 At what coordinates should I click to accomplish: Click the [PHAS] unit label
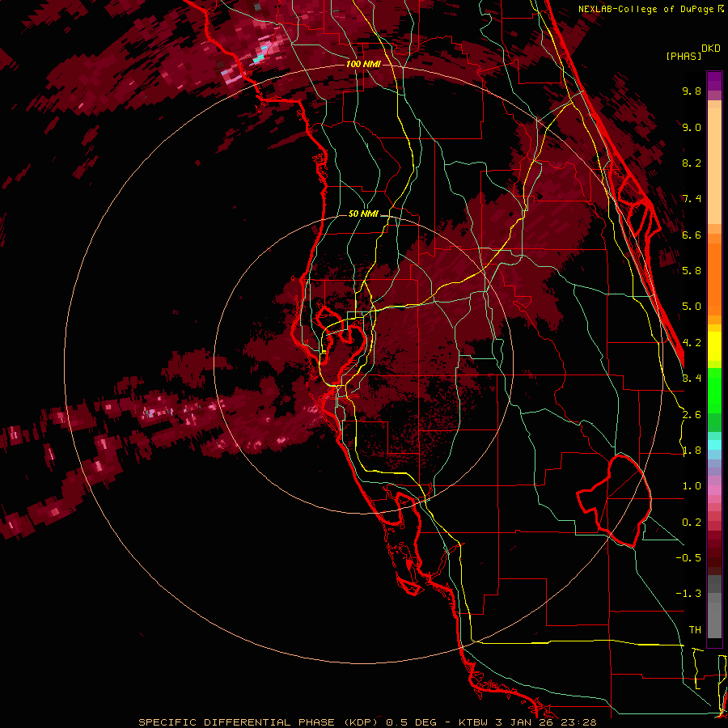(684, 56)
